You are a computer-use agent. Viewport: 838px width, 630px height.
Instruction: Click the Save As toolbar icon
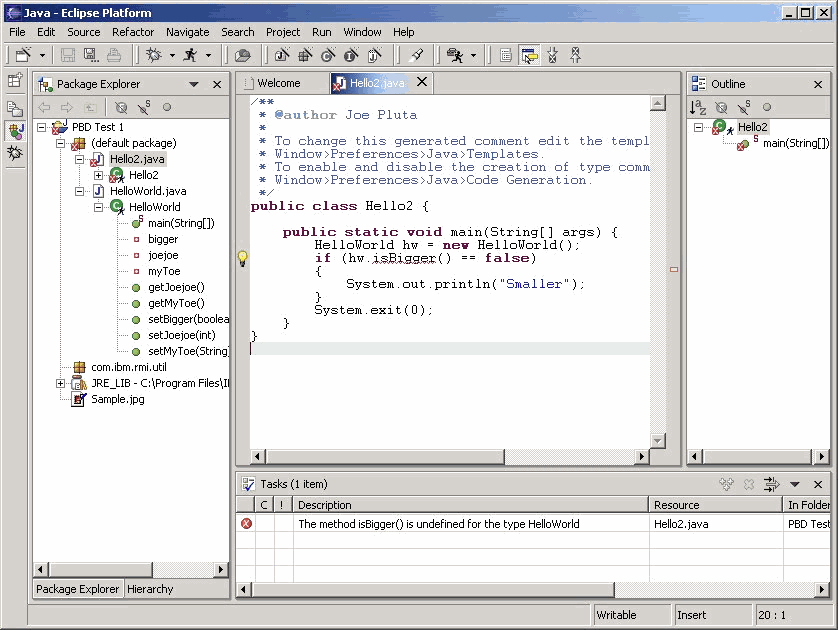pos(91,55)
